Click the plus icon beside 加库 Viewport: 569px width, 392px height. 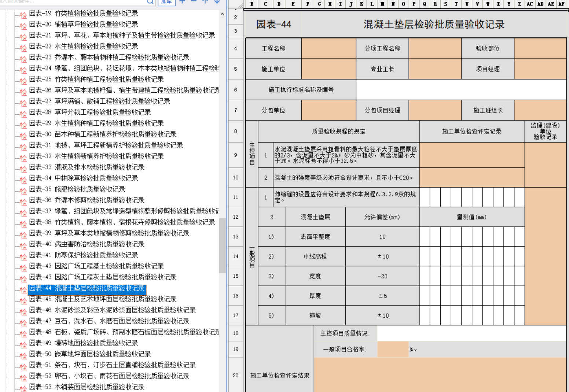(x=182, y=2)
